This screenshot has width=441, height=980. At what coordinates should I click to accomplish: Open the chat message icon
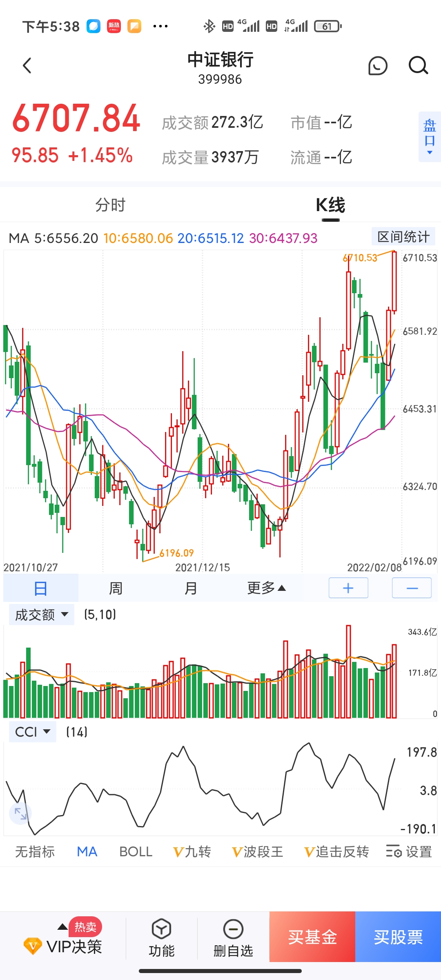(378, 66)
